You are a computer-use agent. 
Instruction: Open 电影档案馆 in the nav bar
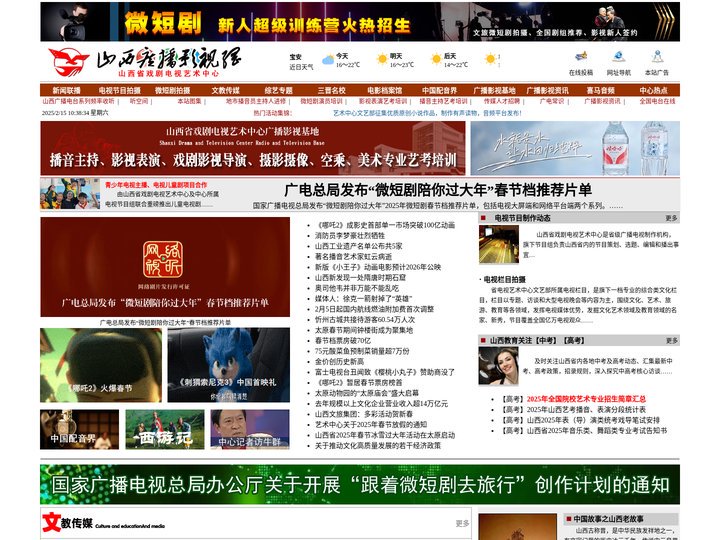click(384, 90)
